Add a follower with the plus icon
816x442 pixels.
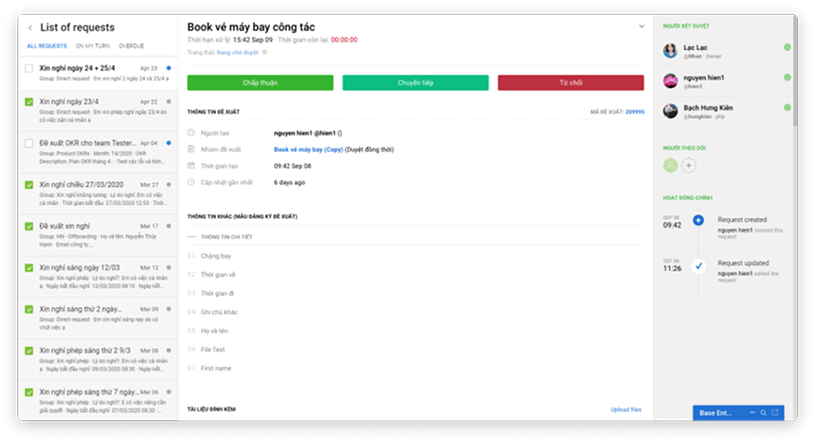tap(688, 166)
